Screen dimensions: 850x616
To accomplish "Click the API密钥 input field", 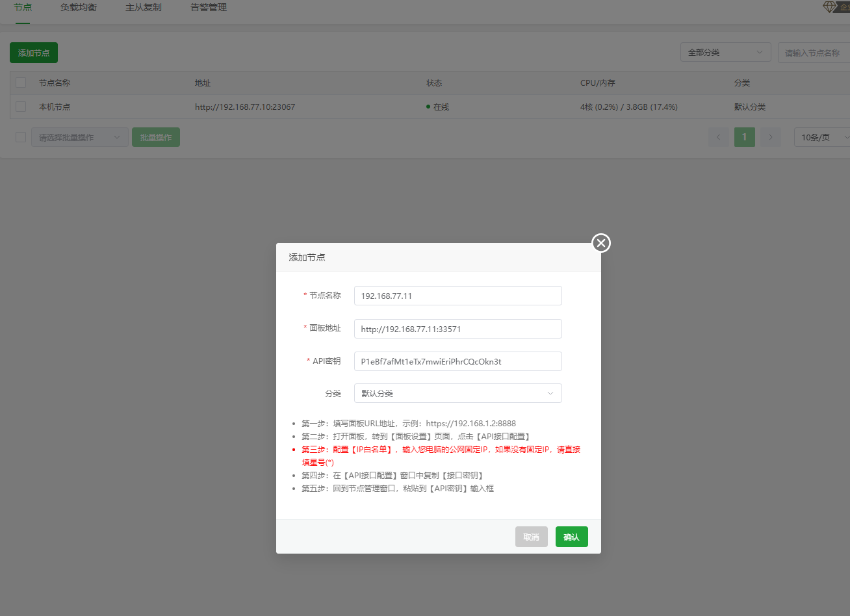I will pos(457,361).
